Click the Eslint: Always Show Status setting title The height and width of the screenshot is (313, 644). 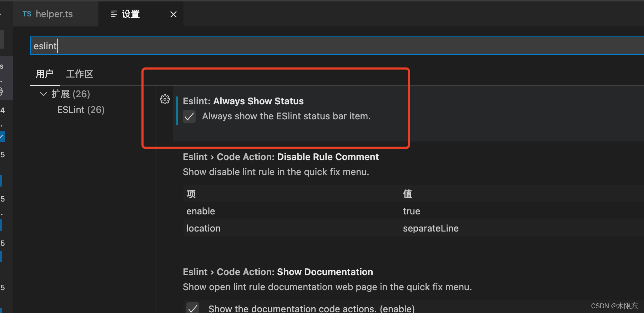(243, 101)
